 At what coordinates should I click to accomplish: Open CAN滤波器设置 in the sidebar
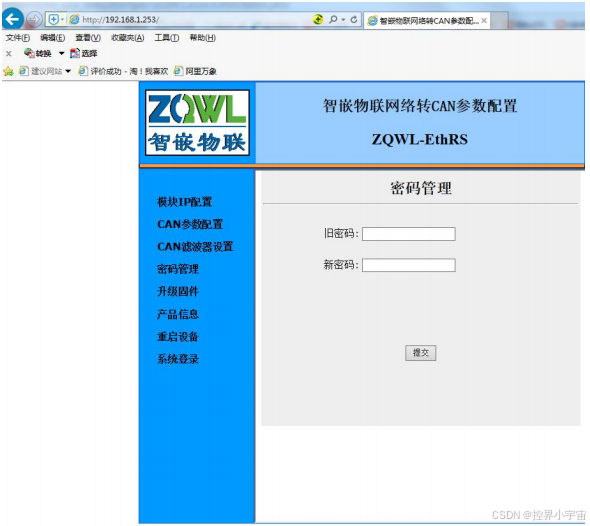195,247
